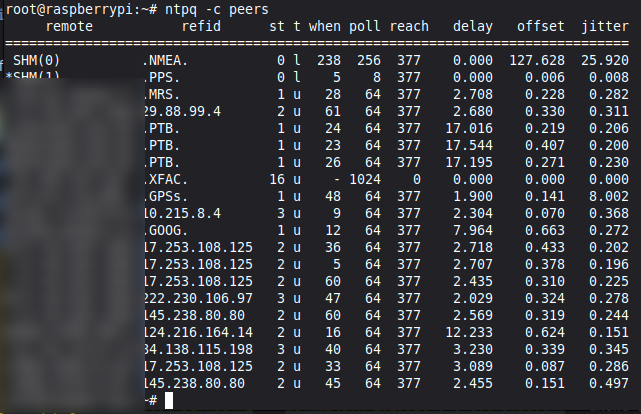Click the "delay" column header

472,24
